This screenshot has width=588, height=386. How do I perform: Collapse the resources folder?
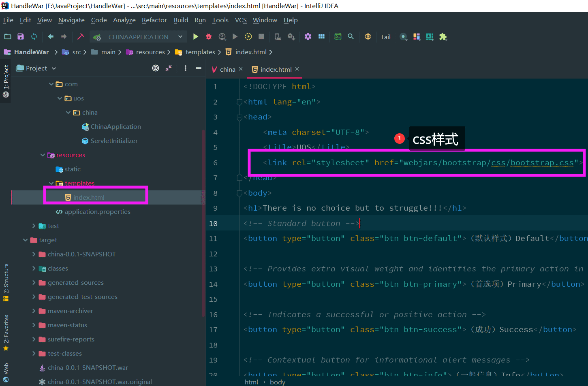coord(43,155)
